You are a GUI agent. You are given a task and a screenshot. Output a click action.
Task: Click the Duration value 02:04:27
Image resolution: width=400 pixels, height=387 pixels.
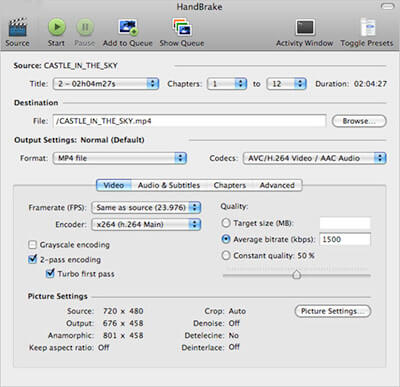pos(370,84)
